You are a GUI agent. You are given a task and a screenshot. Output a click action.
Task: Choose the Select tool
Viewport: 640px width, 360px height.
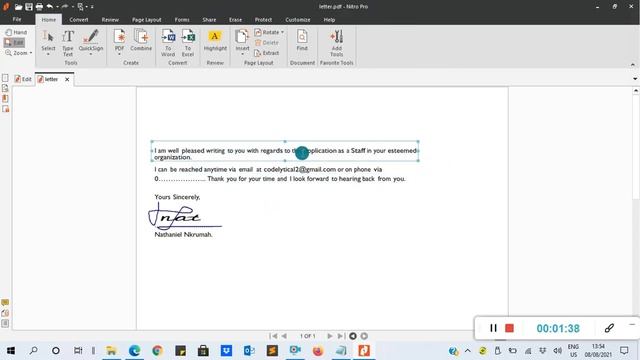(48, 42)
